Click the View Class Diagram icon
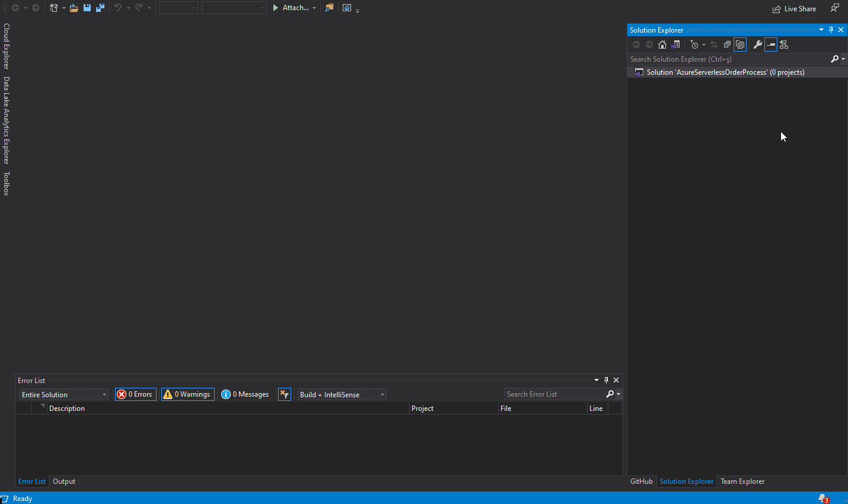The height and width of the screenshot is (504, 848). point(784,44)
